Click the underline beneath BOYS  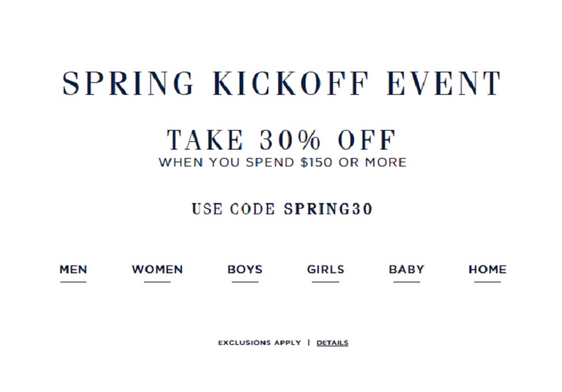245,282
